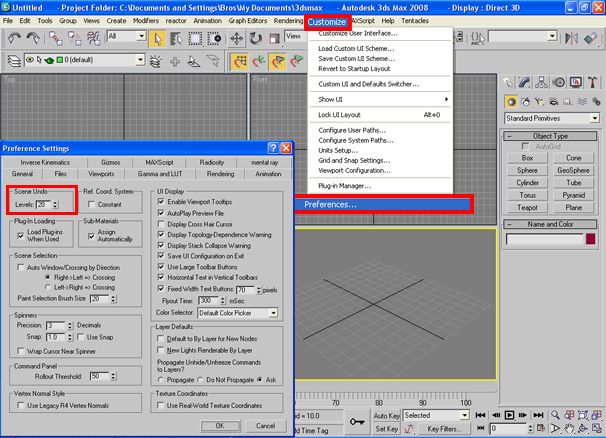Open the Utilities hammer panel tab
Screen dimensions: 606x438
pyautogui.click(x=592, y=82)
